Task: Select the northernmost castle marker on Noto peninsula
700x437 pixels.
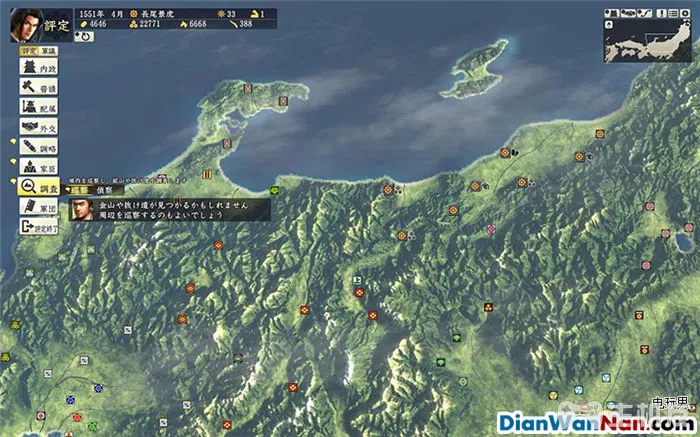Action: click(248, 88)
